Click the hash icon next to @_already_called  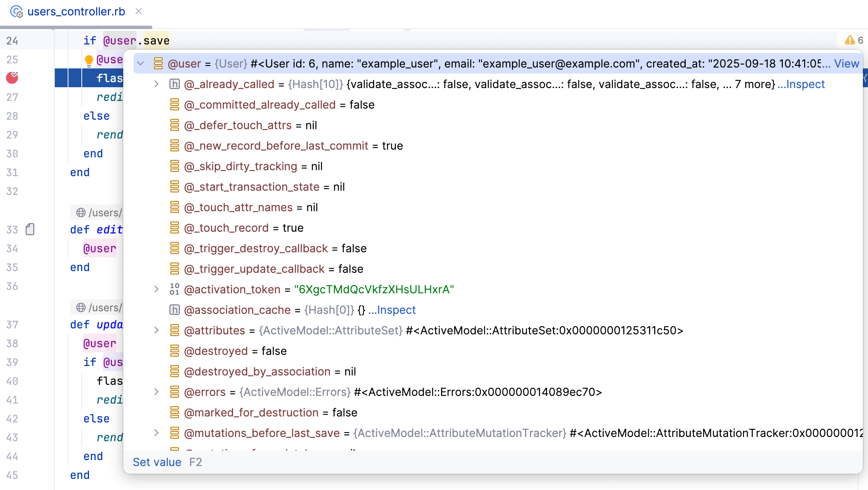(x=175, y=84)
